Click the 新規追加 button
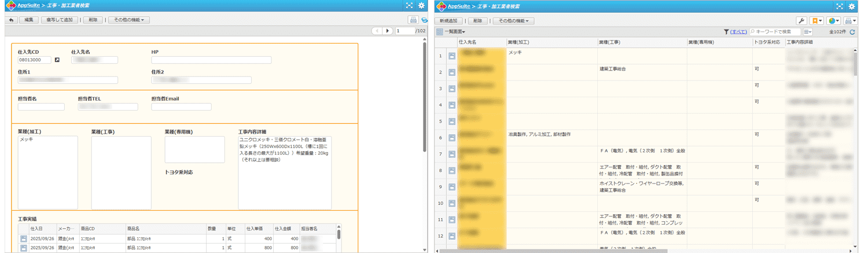868x253 pixels. coord(449,20)
